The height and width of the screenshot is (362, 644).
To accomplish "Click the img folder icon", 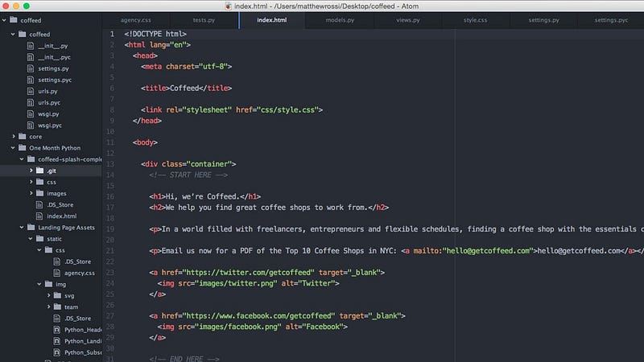I will point(49,284).
